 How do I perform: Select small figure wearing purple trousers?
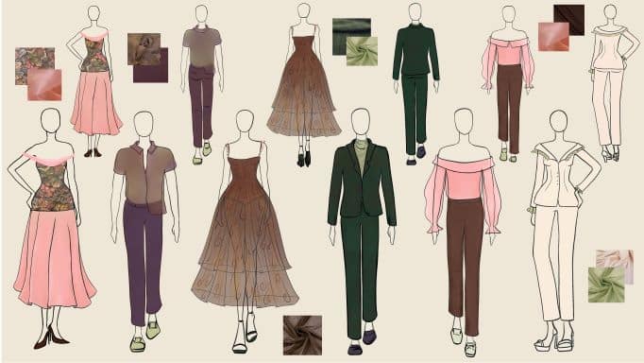[202, 84]
